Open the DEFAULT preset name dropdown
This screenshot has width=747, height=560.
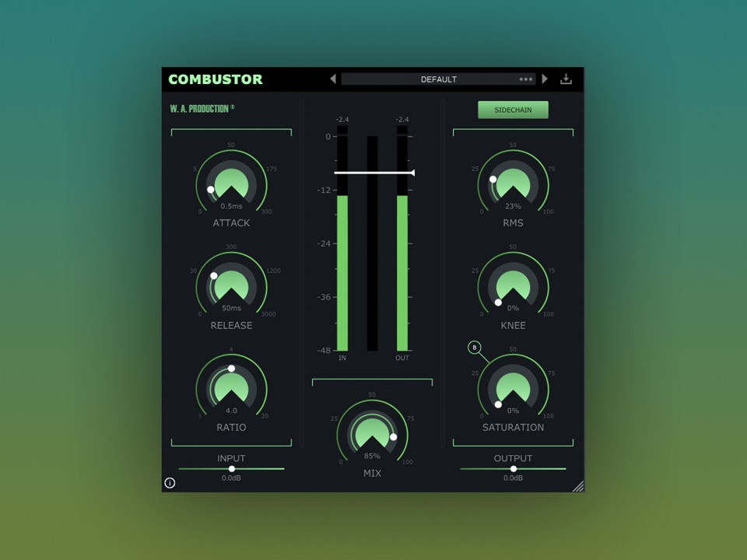pyautogui.click(x=438, y=79)
